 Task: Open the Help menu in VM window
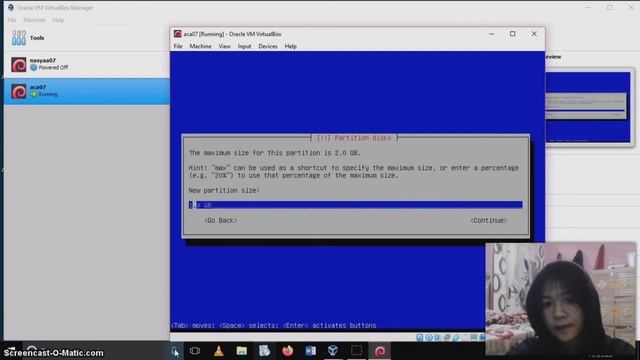[x=291, y=47]
